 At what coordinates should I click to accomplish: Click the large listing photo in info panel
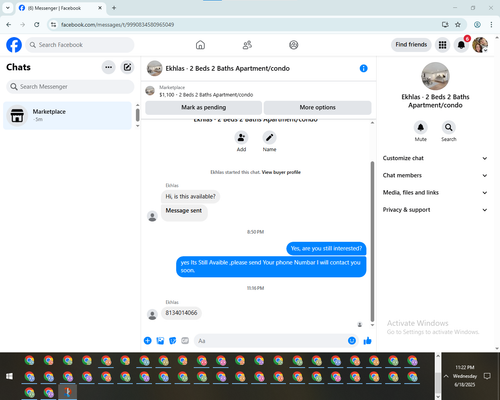(x=435, y=76)
